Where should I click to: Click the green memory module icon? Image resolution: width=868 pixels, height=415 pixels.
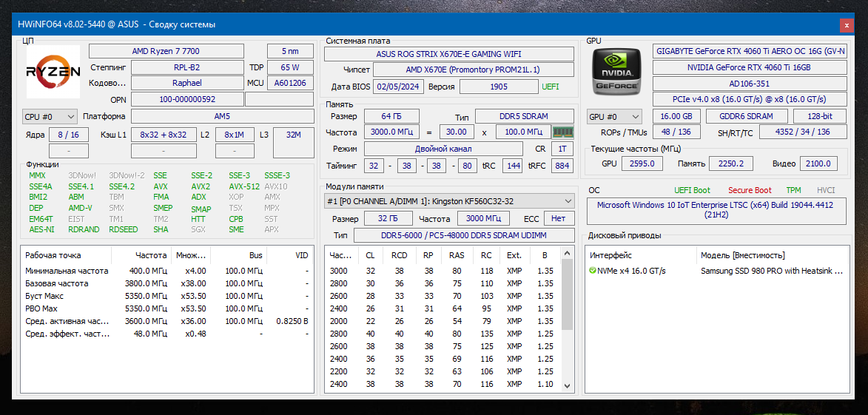coord(563,132)
